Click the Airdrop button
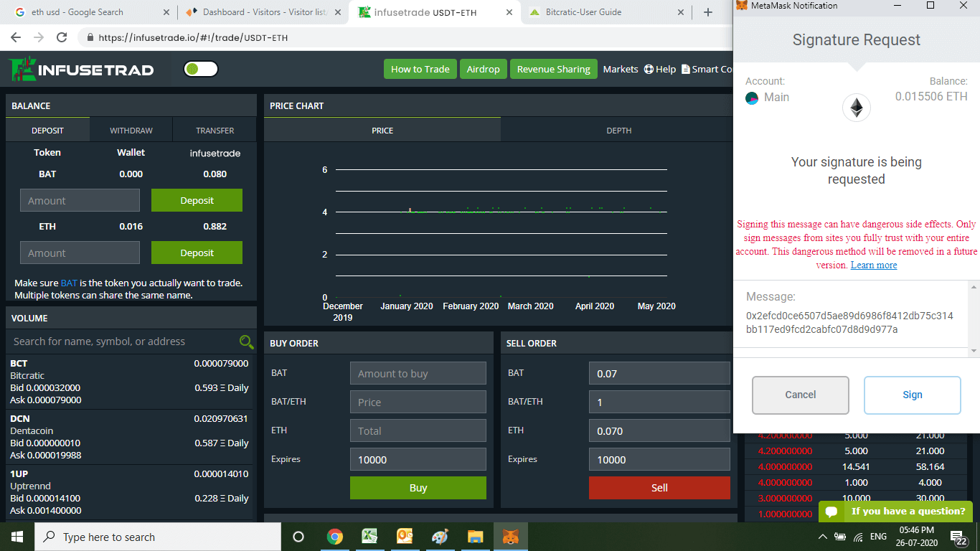Image resolution: width=980 pixels, height=551 pixels. [483, 69]
